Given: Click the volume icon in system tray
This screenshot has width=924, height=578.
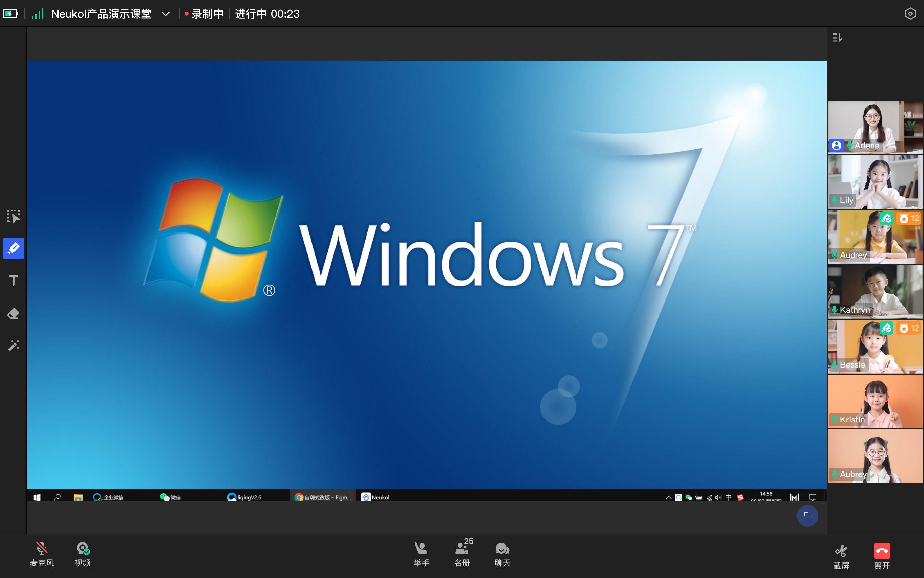Looking at the screenshot, I should pyautogui.click(x=718, y=497).
